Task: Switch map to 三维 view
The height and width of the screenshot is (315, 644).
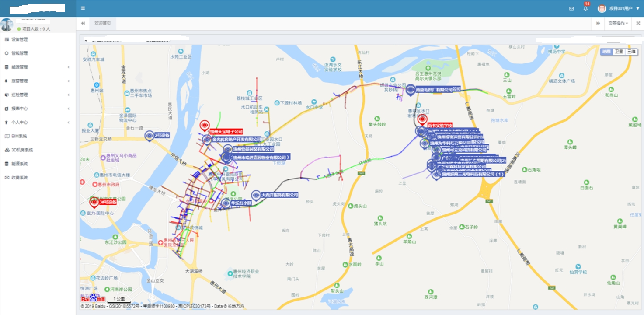Action: (631, 52)
